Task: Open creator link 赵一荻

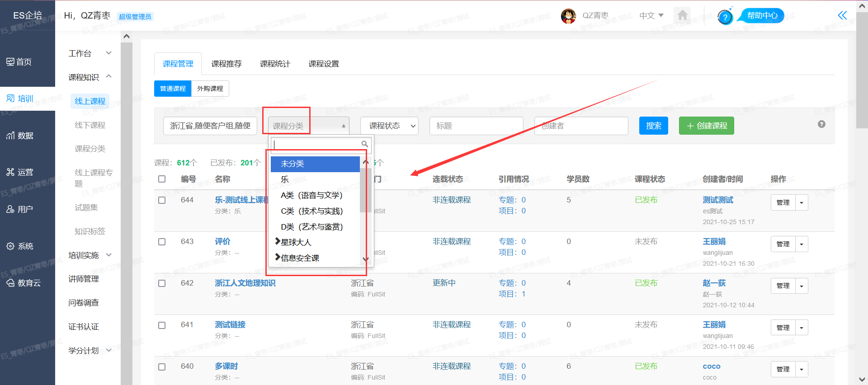Action: pos(714,283)
